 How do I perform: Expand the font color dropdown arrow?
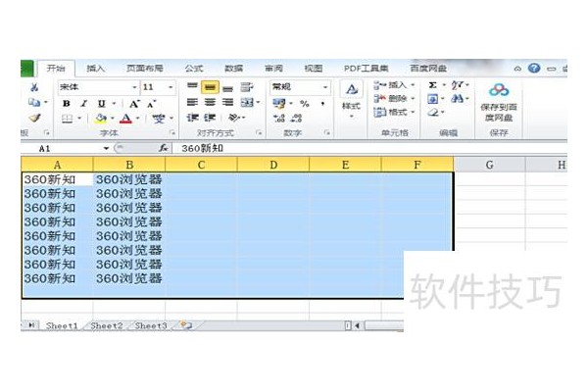point(137,119)
